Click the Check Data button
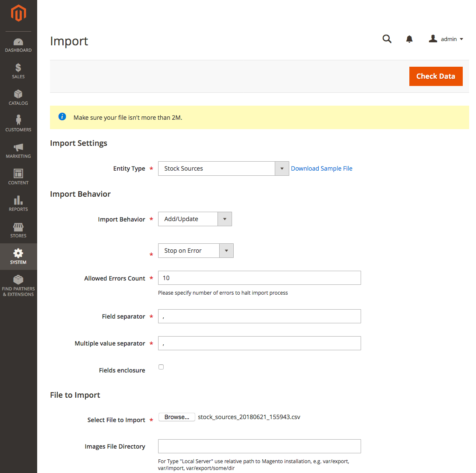The width and height of the screenshot is (476, 473). [x=436, y=76]
